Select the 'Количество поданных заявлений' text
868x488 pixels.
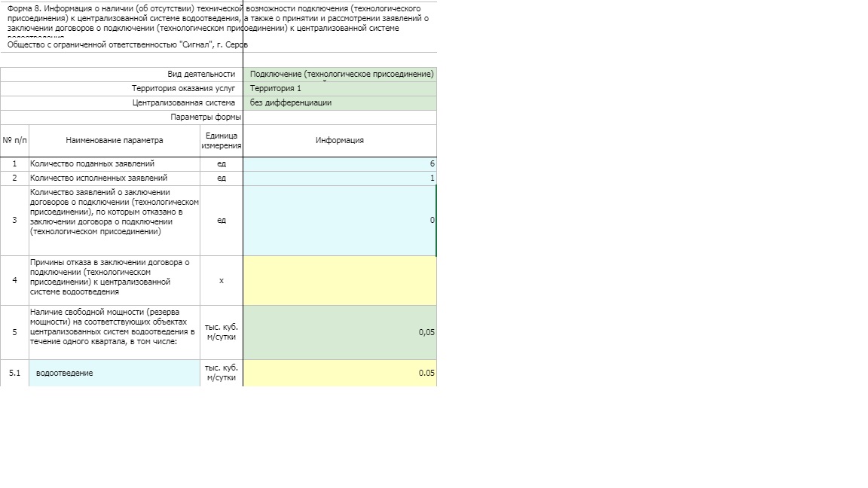point(93,163)
